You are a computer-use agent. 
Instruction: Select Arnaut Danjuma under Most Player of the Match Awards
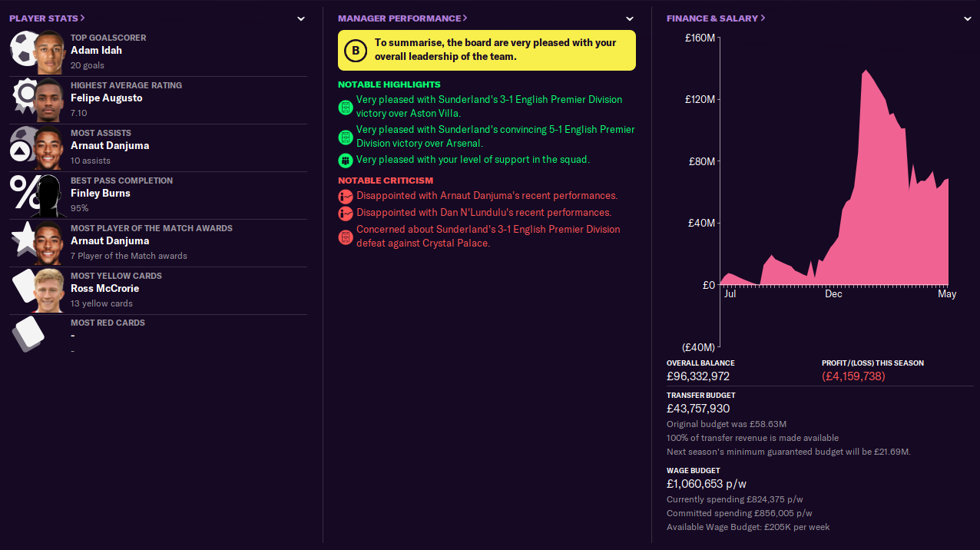click(x=110, y=240)
